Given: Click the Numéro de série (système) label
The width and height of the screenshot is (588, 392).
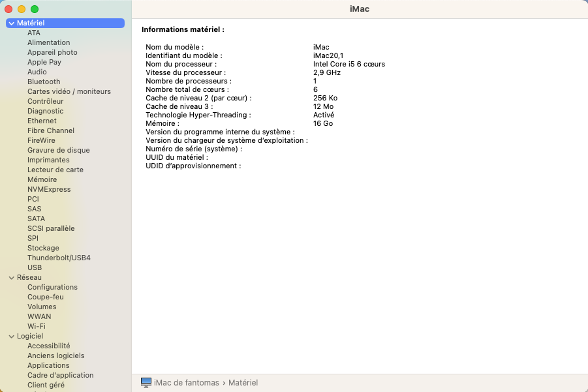Looking at the screenshot, I should (x=194, y=149).
